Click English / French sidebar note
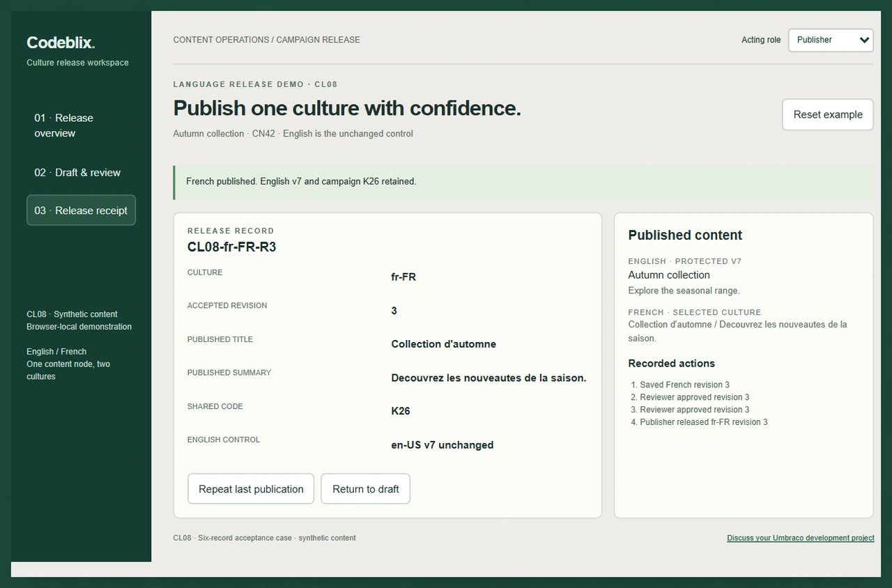892x588 pixels. 56,352
